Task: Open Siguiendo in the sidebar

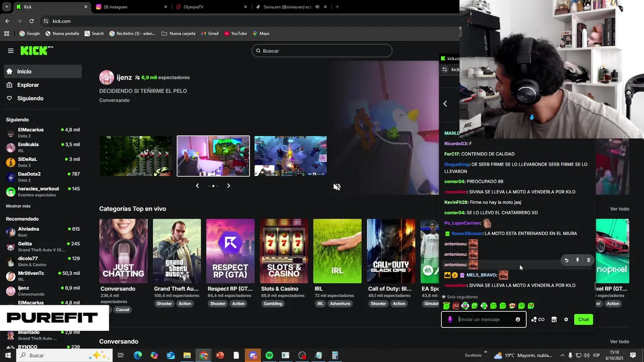Action: pyautogui.click(x=43, y=98)
